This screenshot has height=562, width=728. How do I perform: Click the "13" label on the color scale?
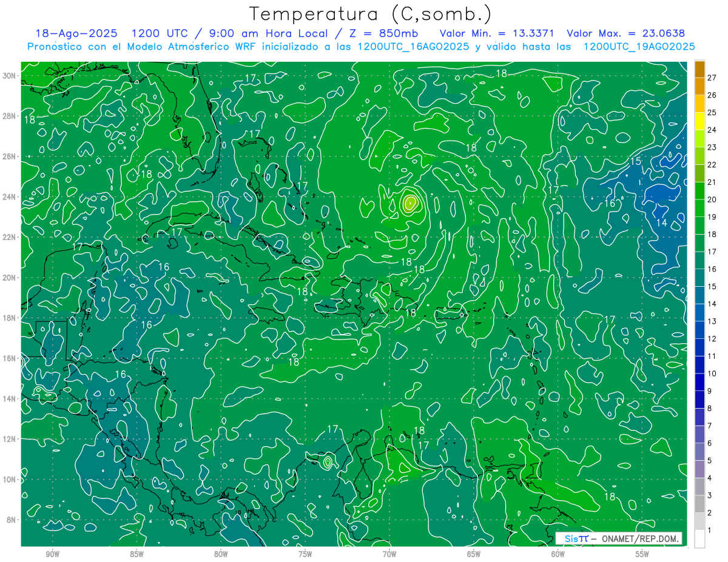[x=712, y=321]
